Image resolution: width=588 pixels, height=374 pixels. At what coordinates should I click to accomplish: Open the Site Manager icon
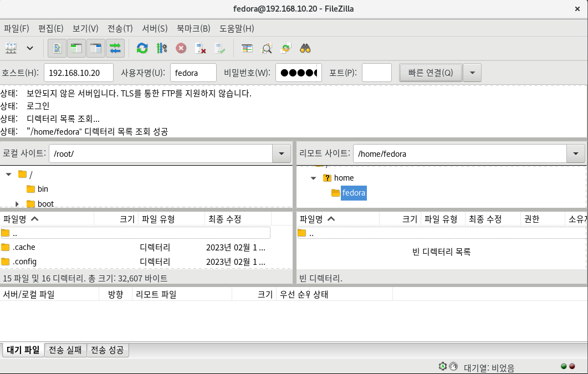[11, 48]
